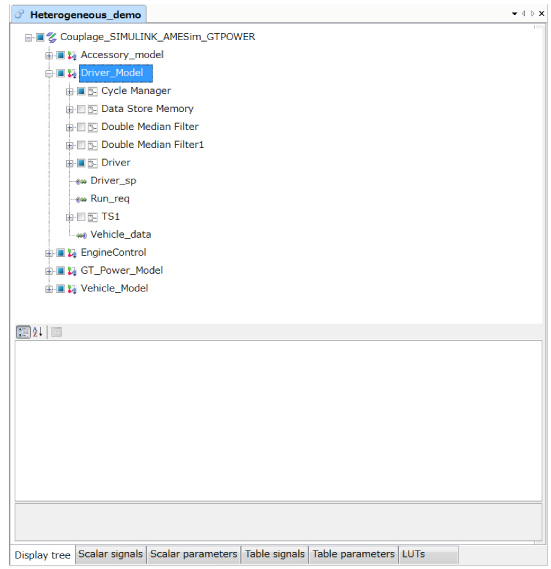
Task: Click the Driver_sp signal port icon
Action: (x=81, y=181)
